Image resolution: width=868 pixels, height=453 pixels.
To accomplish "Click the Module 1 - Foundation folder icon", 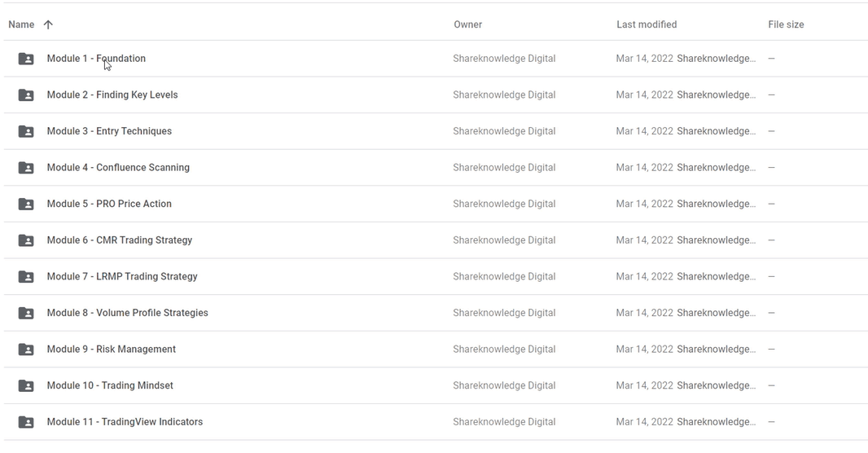I will pyautogui.click(x=26, y=59).
